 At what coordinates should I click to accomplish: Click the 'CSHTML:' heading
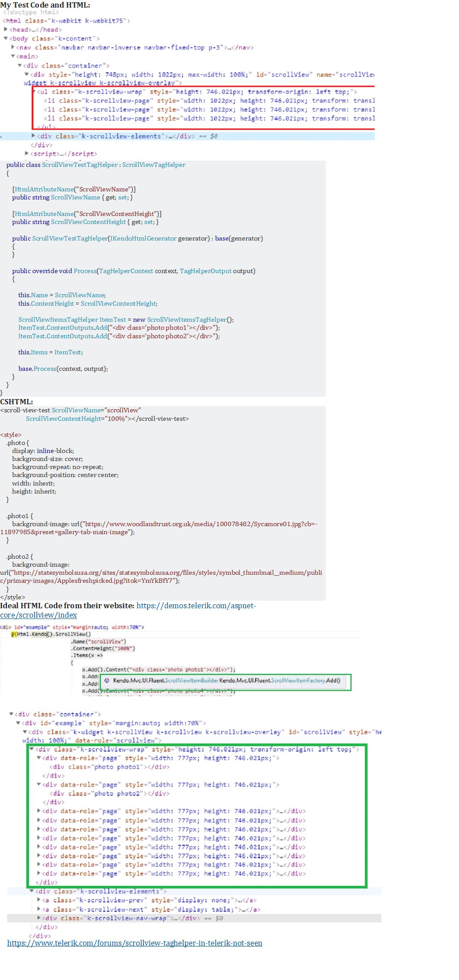pyautogui.click(x=17, y=402)
